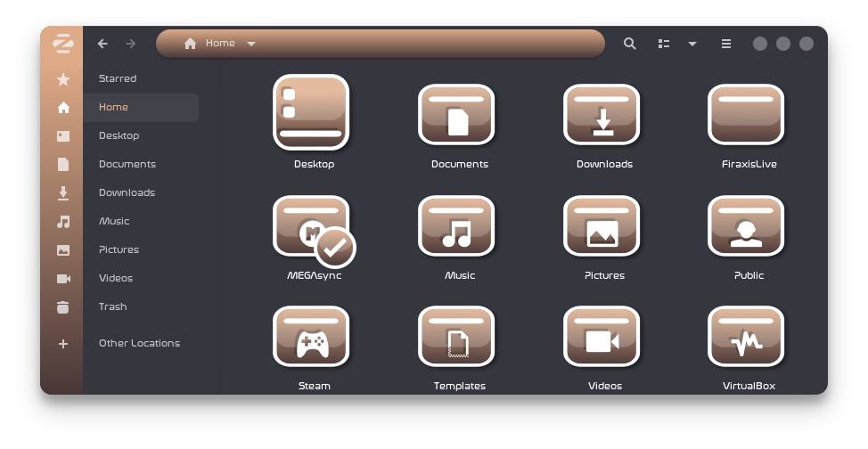
Task: Open the Music folder icon in grid
Action: [456, 225]
